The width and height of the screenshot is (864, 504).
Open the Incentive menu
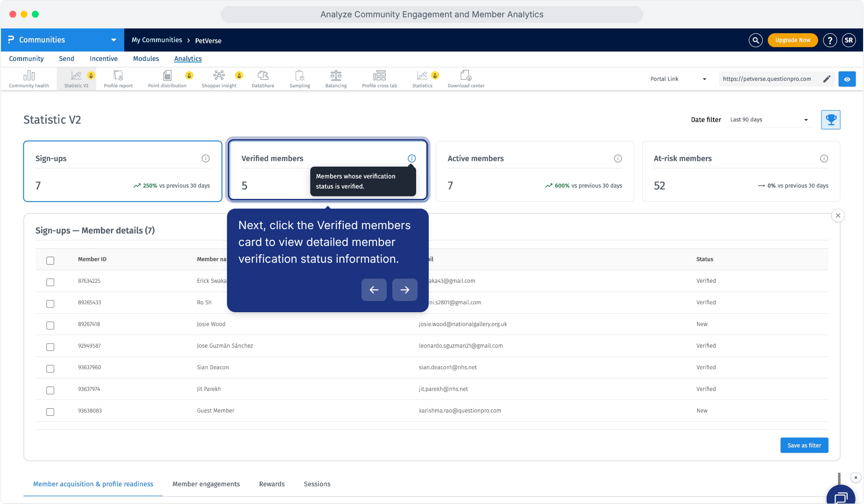point(104,59)
